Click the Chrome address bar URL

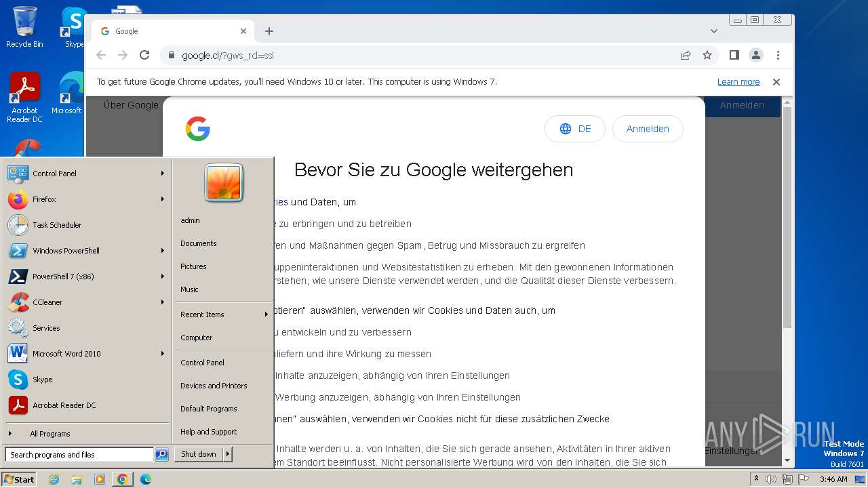(228, 56)
